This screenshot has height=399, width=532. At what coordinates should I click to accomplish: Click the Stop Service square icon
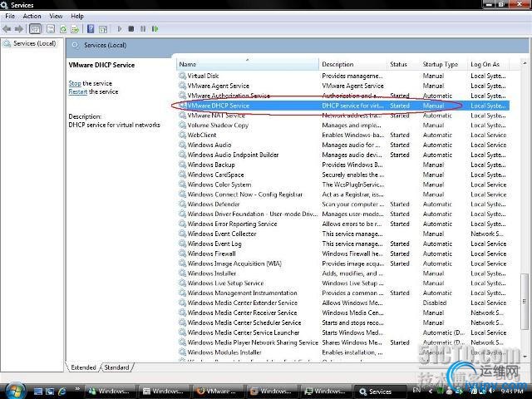click(131, 29)
